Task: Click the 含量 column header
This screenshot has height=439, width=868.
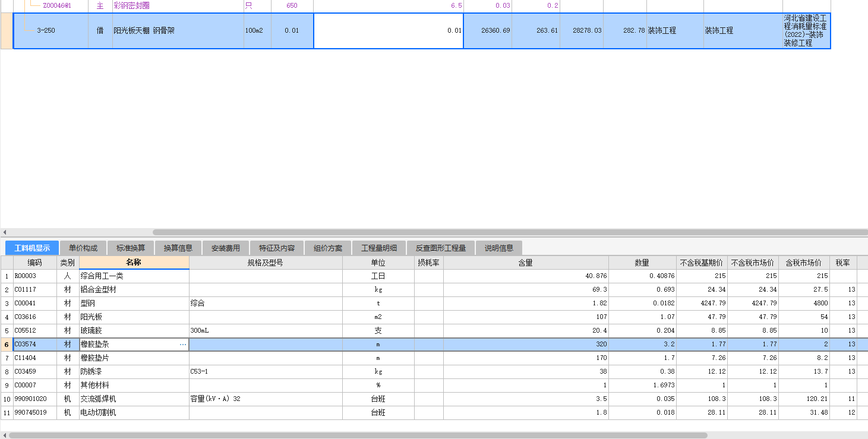Action: (526, 263)
